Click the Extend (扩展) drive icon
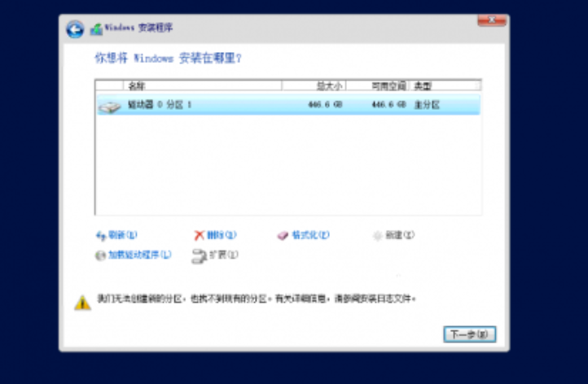Image resolution: width=588 pixels, height=384 pixels. (x=199, y=255)
